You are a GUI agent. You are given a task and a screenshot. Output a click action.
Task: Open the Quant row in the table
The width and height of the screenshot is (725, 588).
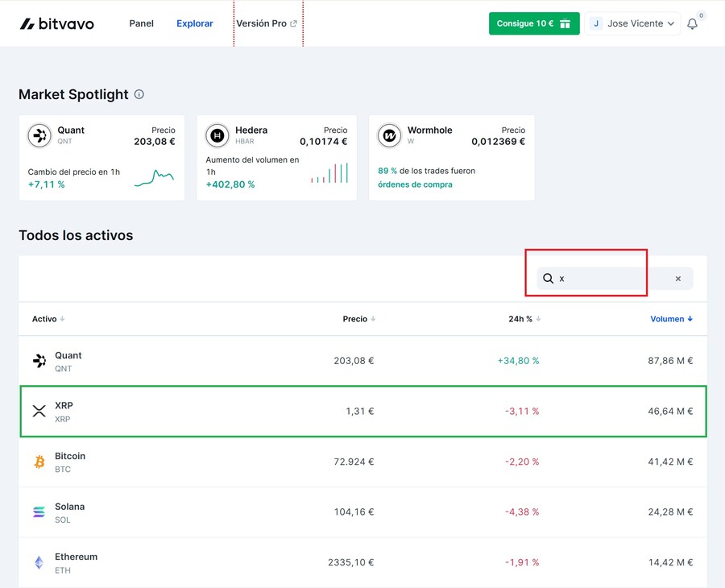pos(363,361)
